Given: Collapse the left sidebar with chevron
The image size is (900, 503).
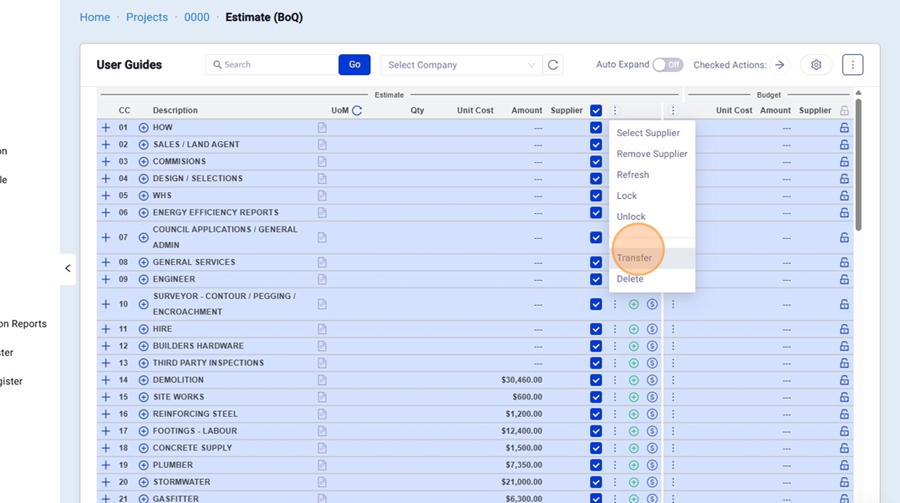Looking at the screenshot, I should pyautogui.click(x=68, y=268).
